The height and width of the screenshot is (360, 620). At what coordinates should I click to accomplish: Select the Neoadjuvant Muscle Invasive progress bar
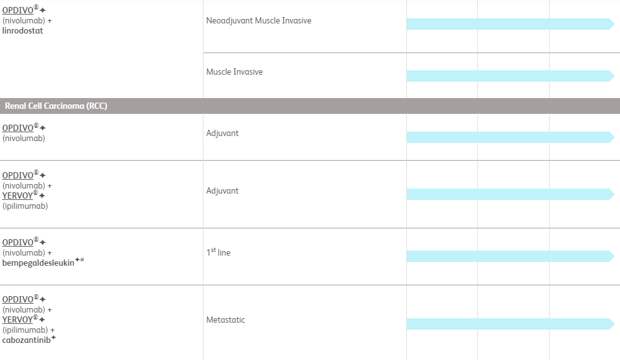(510, 24)
